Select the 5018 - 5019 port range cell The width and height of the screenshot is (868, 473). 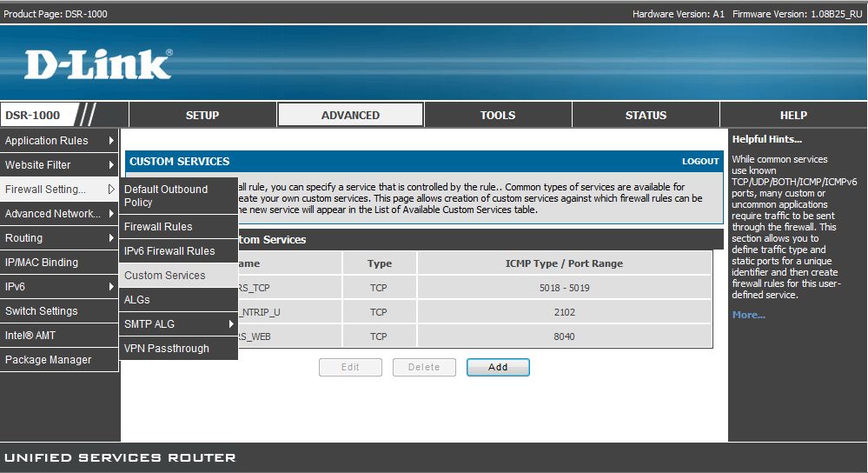coord(564,288)
